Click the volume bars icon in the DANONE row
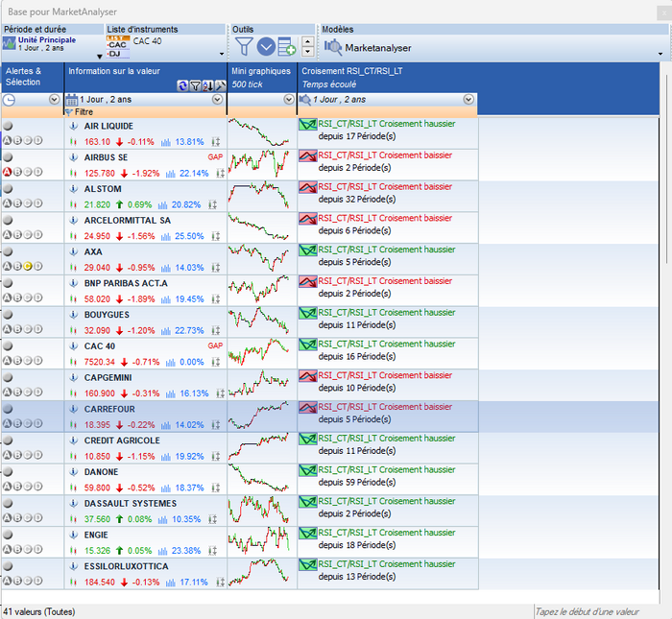Screen dimensions: 672x619 pyautogui.click(x=165, y=488)
